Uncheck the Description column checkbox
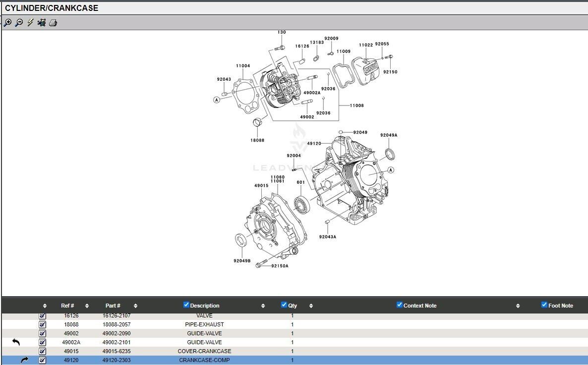This screenshot has width=588, height=365. coord(186,305)
